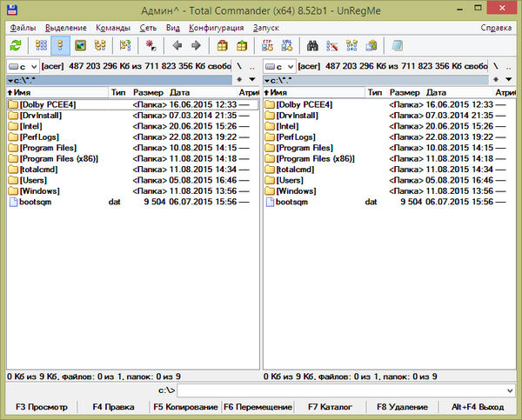Open the directory tree view icon
Image resolution: width=522 pixels, height=420 pixels.
(x=100, y=45)
